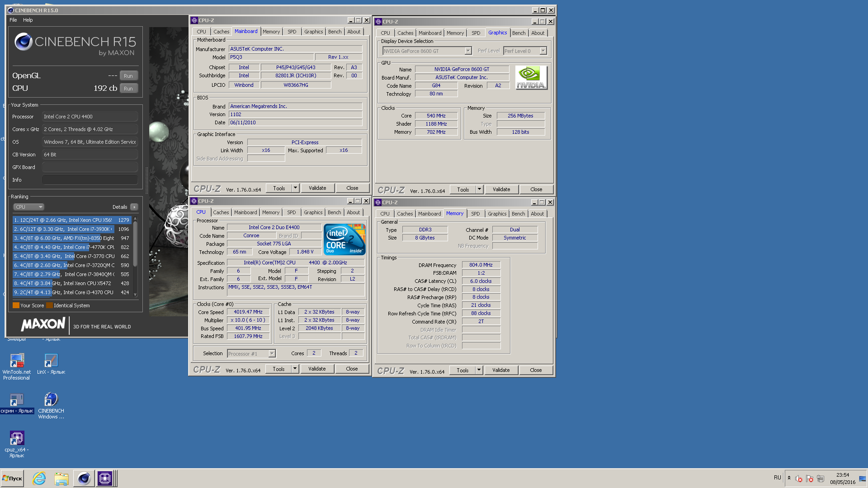Image resolution: width=868 pixels, height=488 pixels.
Task: Click the GFX Board field
Action: (x=90, y=167)
